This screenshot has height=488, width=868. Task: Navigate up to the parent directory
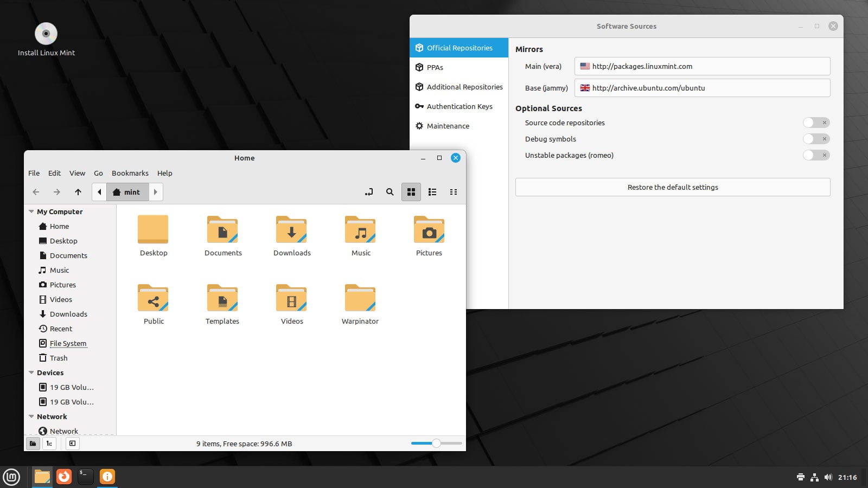(78, 192)
